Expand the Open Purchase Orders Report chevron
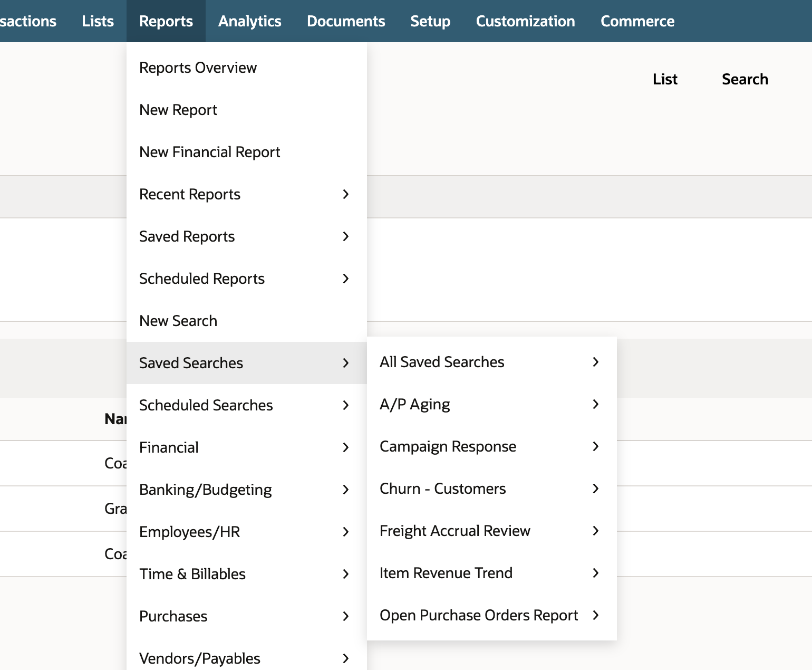 coord(596,615)
